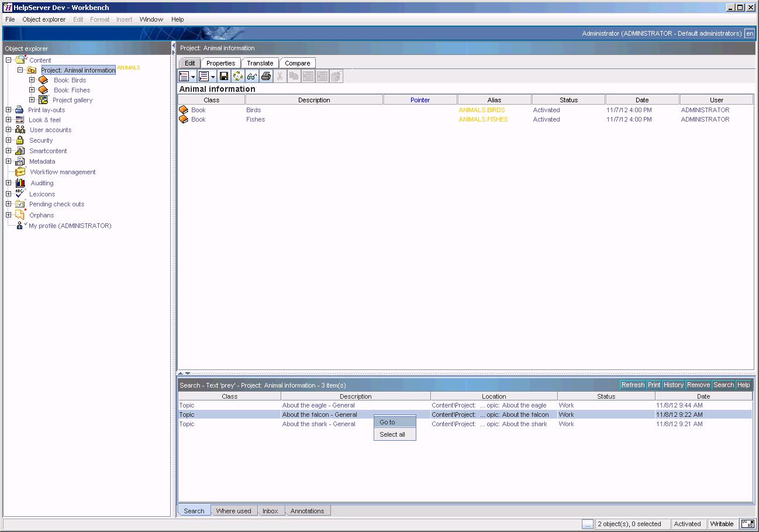The width and height of the screenshot is (759, 532).
Task: Open the Where used bottom tab
Action: click(x=233, y=511)
